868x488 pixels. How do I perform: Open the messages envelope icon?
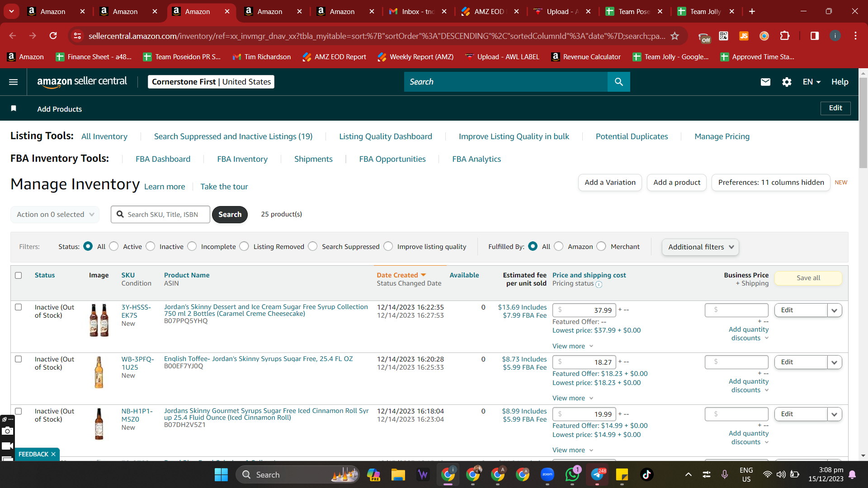point(765,82)
